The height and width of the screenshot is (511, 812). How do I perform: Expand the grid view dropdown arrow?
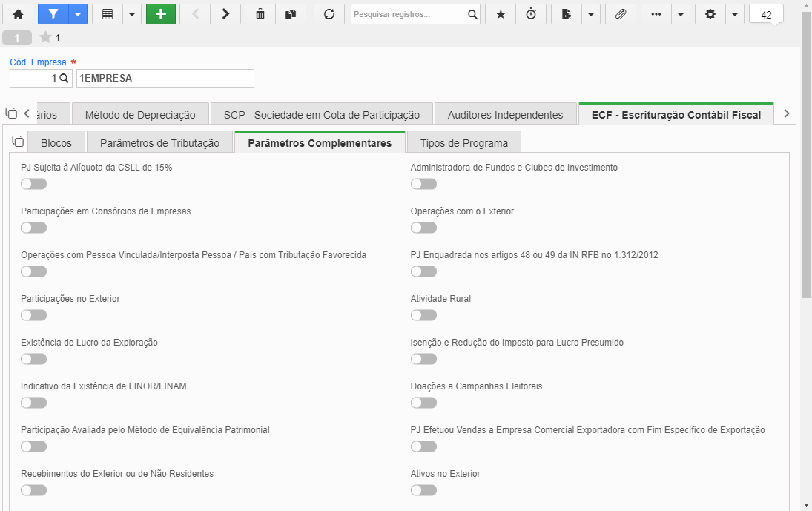pyautogui.click(x=132, y=14)
